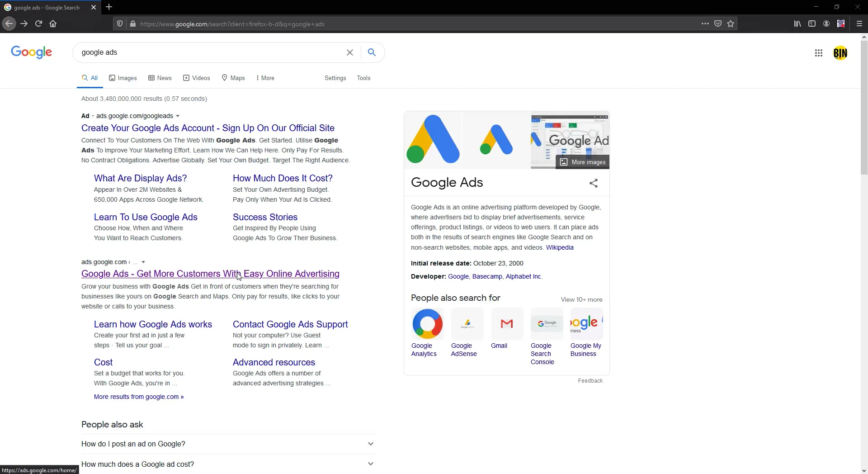868x474 pixels.
Task: Click 'More results from google.com'
Action: click(138, 397)
